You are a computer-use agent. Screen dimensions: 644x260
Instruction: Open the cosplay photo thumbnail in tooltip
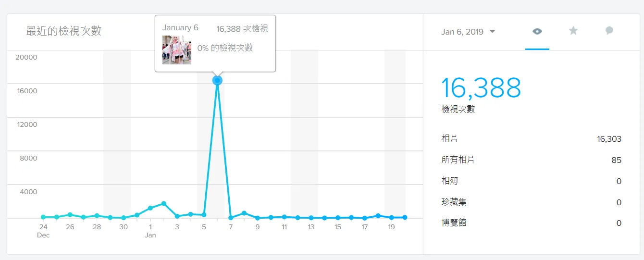[177, 50]
